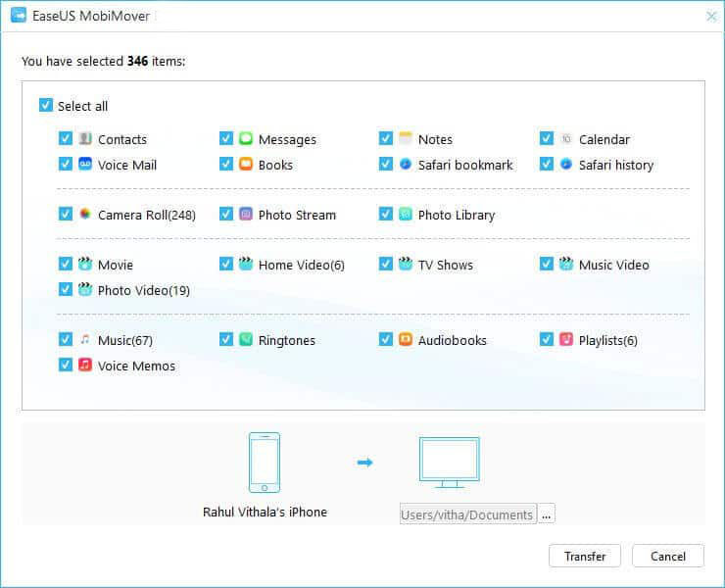This screenshot has height=588, width=725.
Task: Click the Photo Library icon
Action: 406,214
